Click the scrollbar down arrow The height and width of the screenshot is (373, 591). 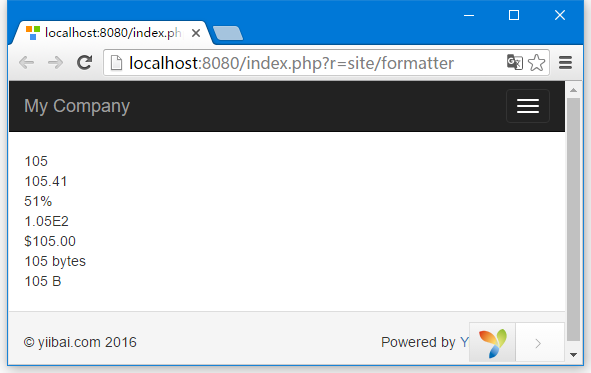(574, 355)
